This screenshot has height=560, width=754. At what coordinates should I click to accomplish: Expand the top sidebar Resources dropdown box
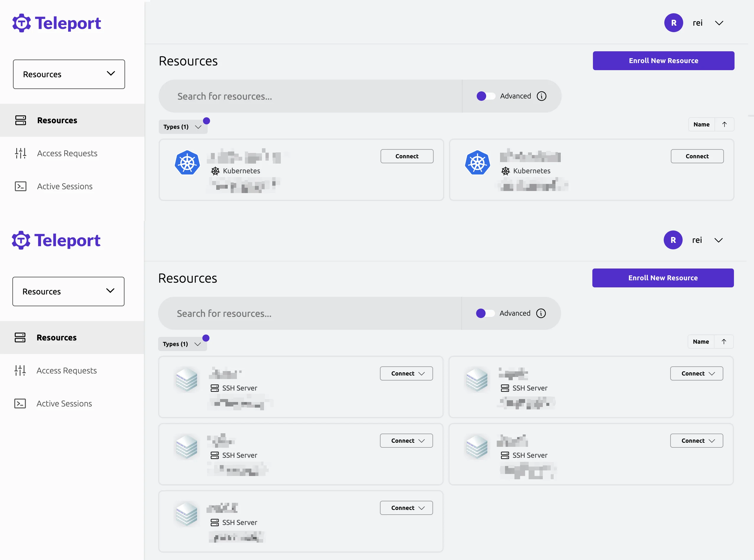(x=69, y=74)
